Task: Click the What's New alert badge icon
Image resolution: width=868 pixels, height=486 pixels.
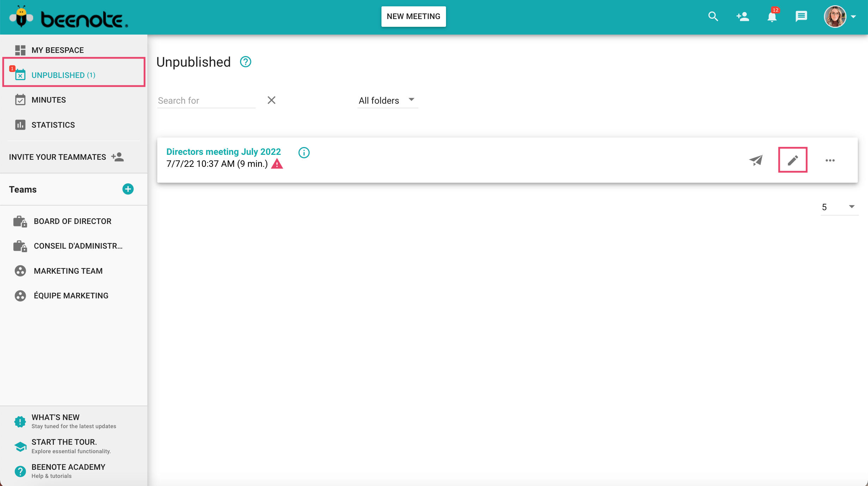Action: coord(20,421)
